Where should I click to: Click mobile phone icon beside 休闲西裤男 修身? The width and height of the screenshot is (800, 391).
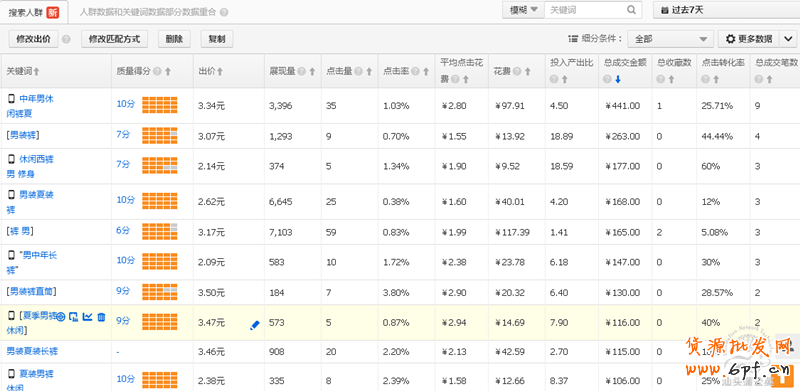tap(11, 159)
